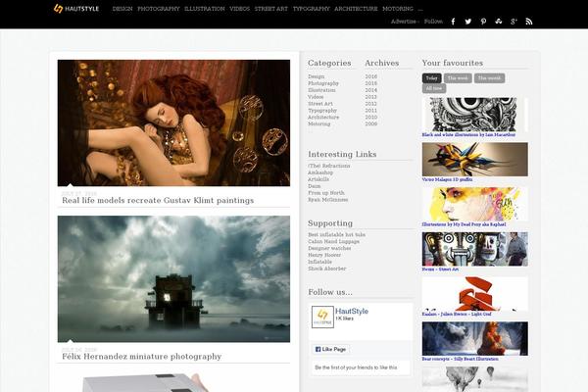Open Typography in the Categories list
The height and width of the screenshot is (392, 588).
[322, 111]
